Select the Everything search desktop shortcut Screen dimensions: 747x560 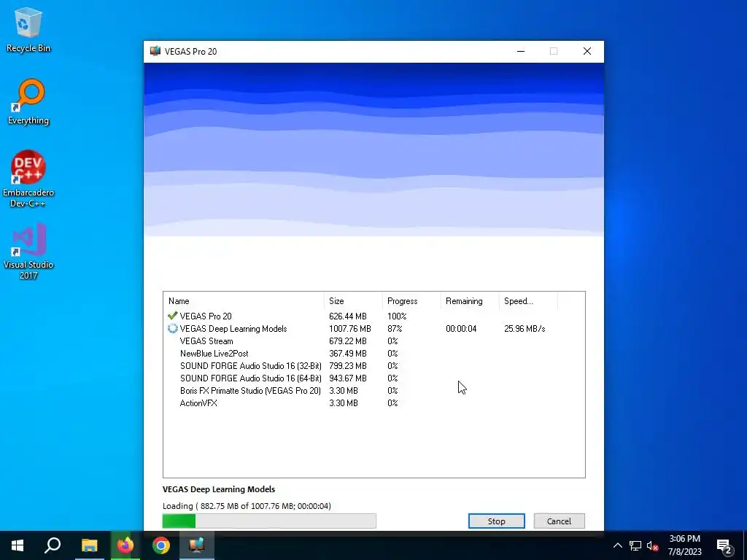28,102
